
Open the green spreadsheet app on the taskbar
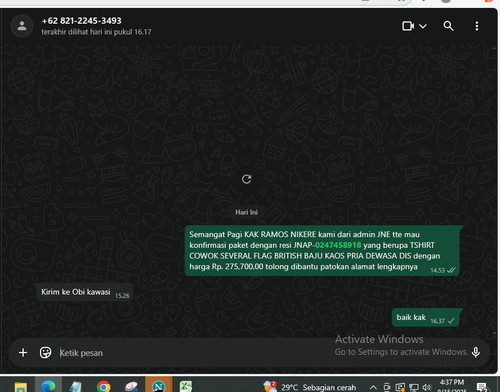click(186, 386)
